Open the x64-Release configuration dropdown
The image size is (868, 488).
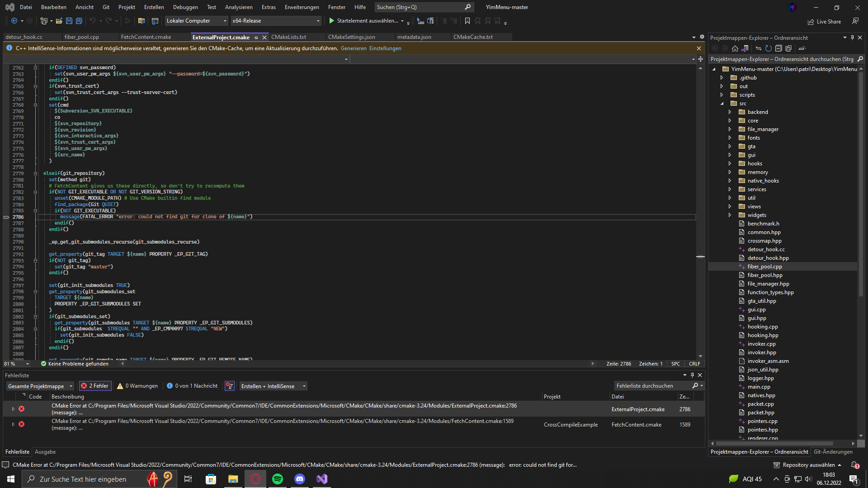(x=318, y=21)
